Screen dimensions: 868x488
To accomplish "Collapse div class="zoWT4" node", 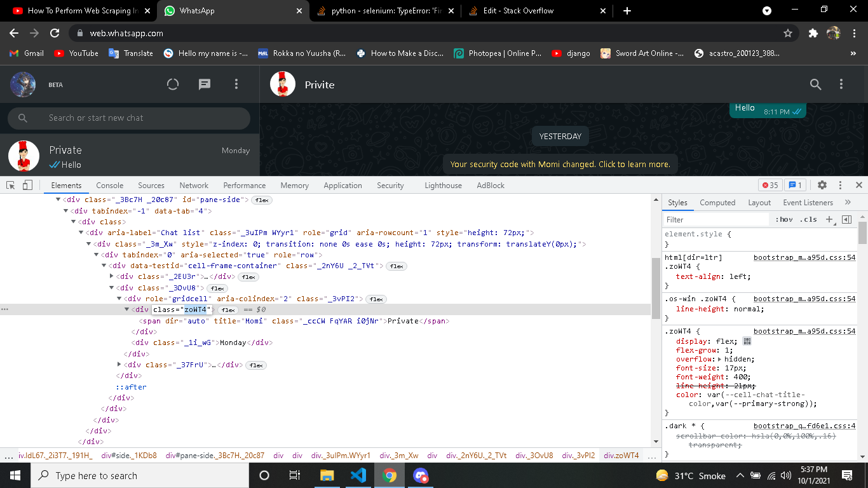I will [126, 309].
